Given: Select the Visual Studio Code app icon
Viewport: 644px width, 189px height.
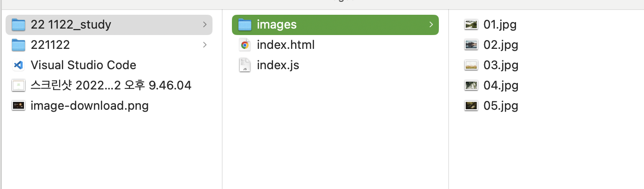Looking at the screenshot, I should 18,65.
